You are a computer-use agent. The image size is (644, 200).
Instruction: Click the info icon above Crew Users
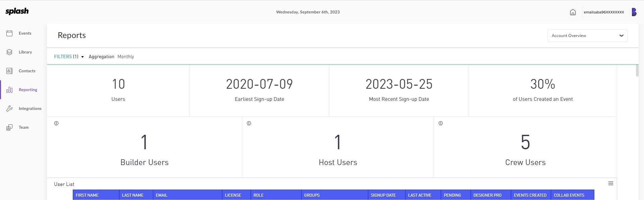tap(441, 123)
